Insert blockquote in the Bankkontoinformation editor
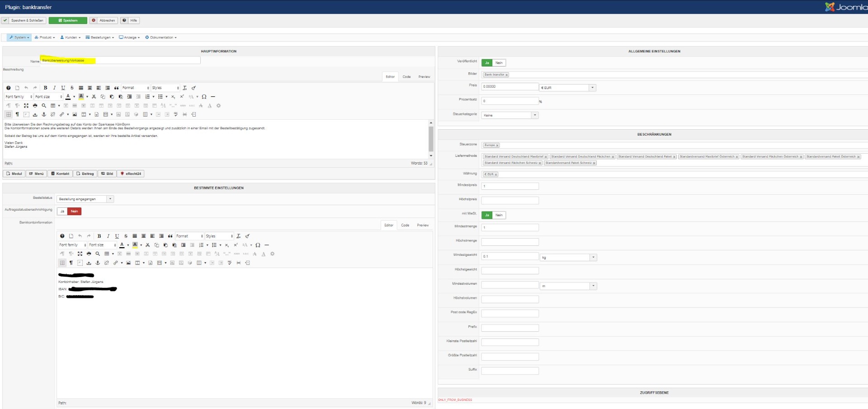The image size is (868, 409). 170,236
